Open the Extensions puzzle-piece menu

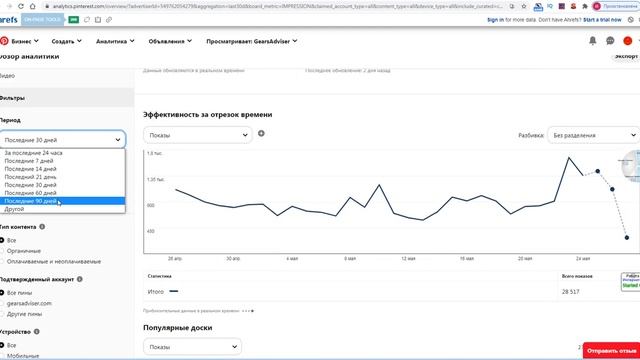(x=585, y=6)
